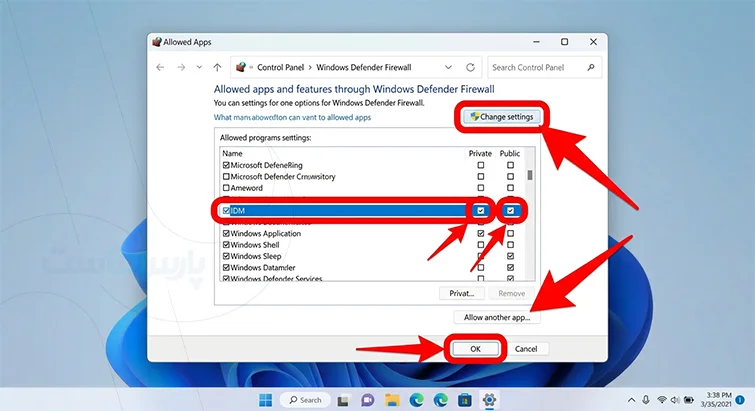The image size is (755, 411).
Task: Go back with the back arrow
Action: click(x=160, y=67)
